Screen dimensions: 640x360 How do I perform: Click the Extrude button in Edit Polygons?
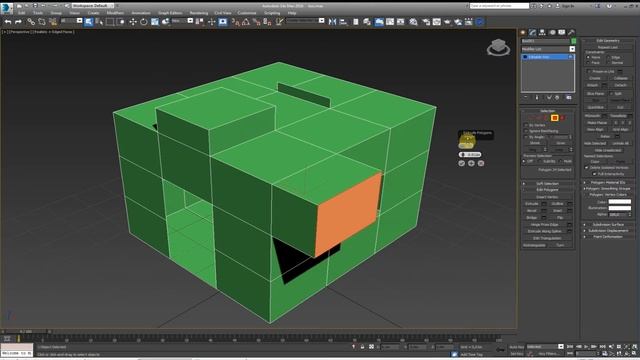[x=531, y=204]
